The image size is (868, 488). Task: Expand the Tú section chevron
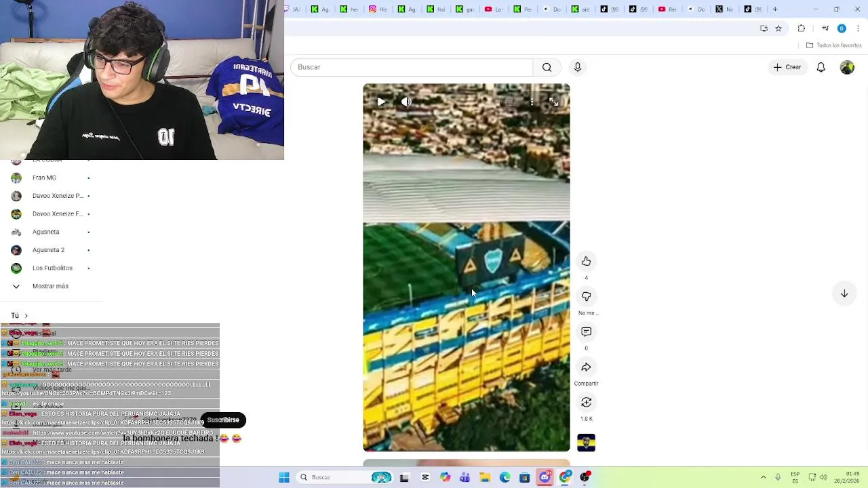26,315
